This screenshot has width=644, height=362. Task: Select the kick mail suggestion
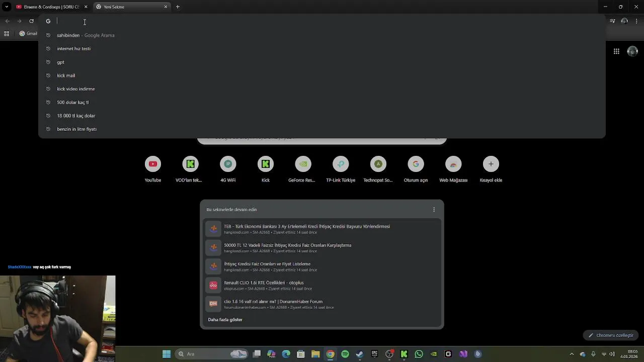[x=322, y=75]
